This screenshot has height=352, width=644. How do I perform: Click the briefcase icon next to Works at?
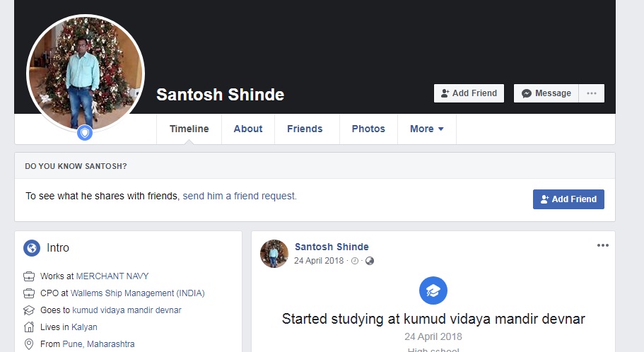[29, 276]
